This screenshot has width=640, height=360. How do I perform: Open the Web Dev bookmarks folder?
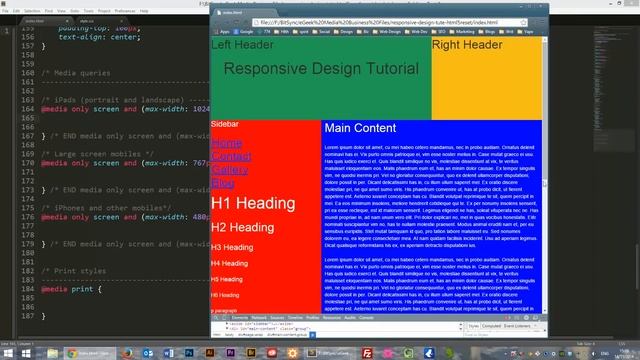[x=416, y=31]
